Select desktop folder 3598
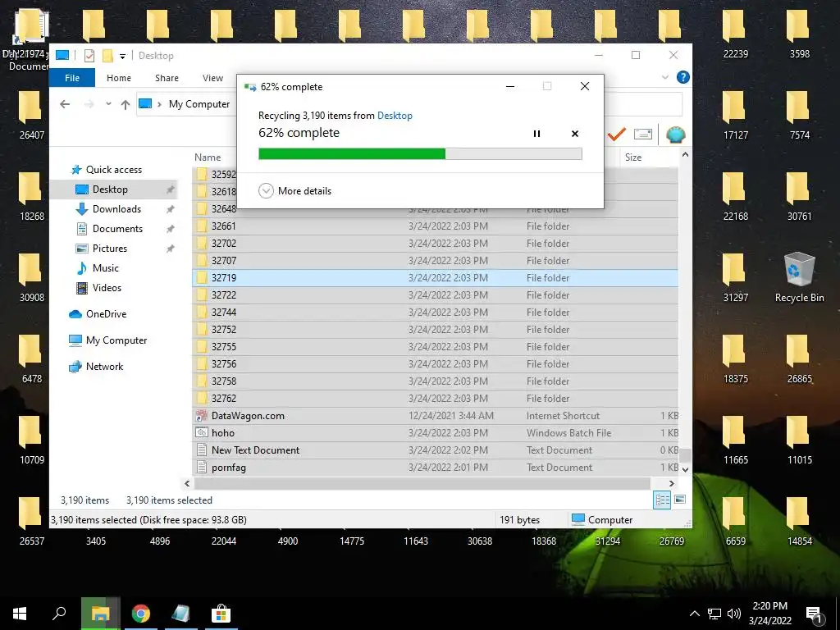840x630 pixels. [x=799, y=33]
